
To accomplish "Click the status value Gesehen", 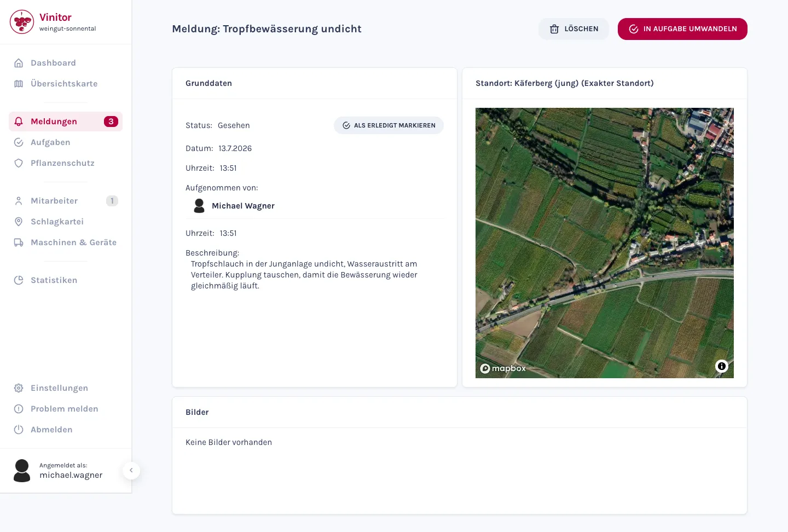I will click(x=234, y=125).
